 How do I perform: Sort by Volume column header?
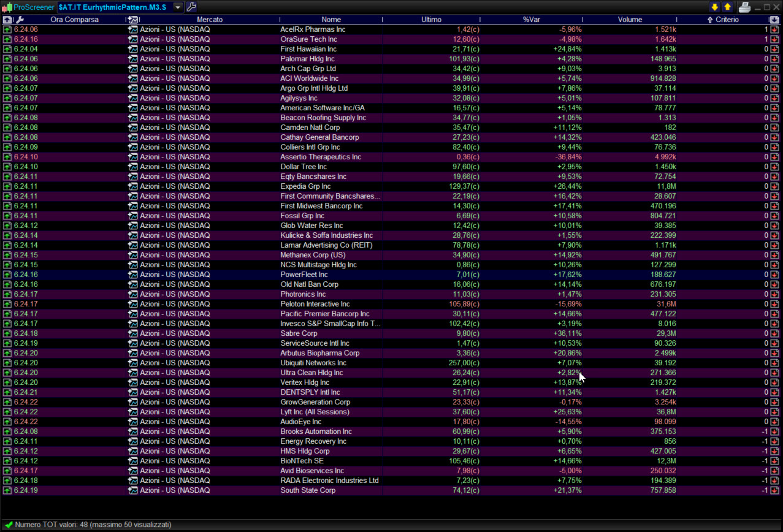tap(630, 20)
